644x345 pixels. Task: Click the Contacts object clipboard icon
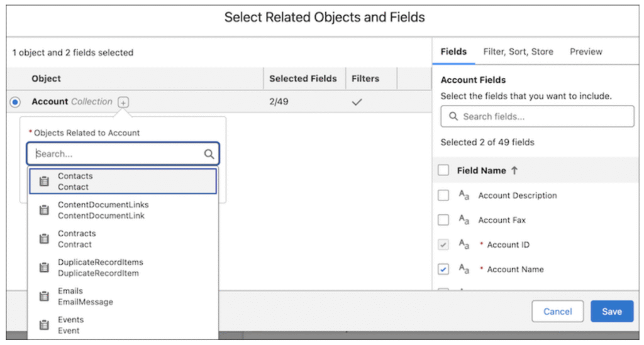[x=44, y=182]
